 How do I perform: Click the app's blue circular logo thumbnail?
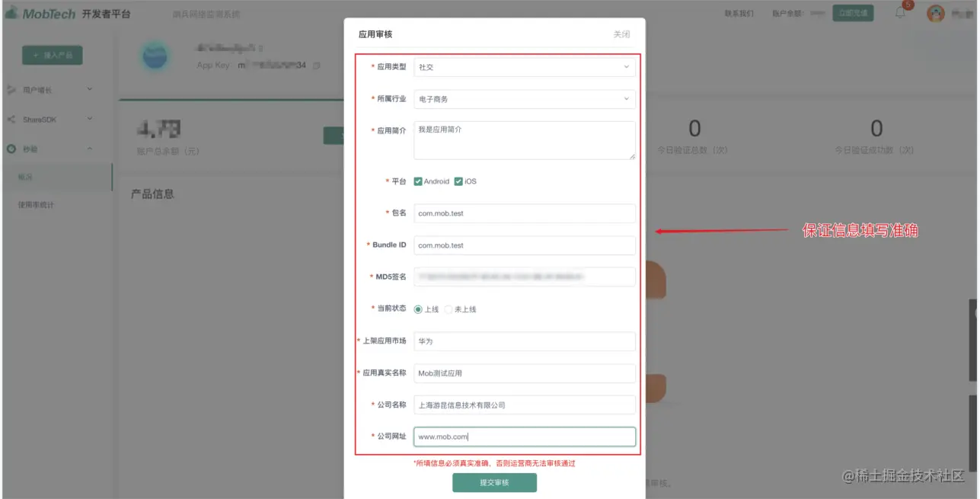155,56
